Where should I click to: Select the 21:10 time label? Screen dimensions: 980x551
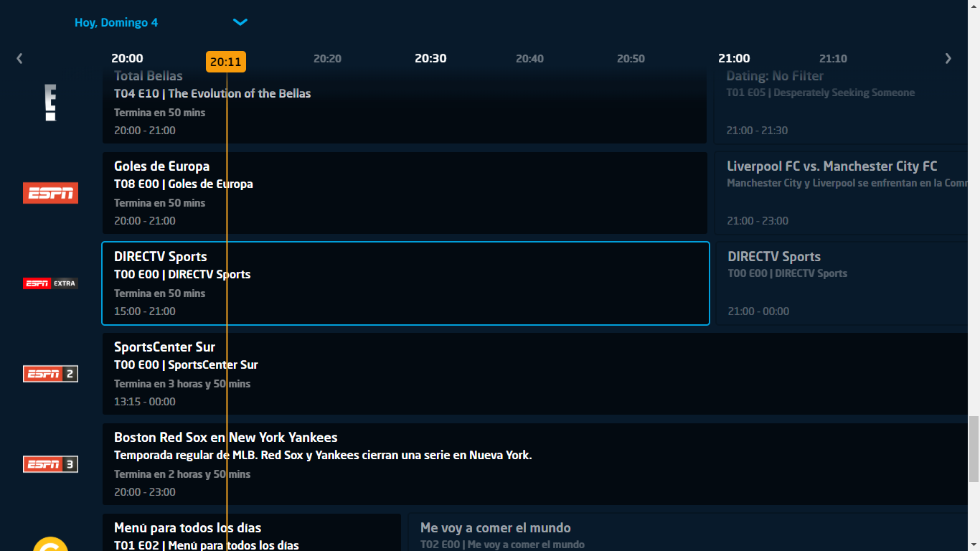[833, 59]
